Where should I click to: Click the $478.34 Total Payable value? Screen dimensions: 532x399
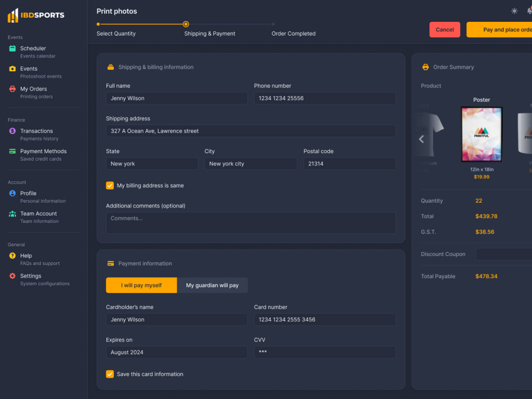click(x=487, y=277)
